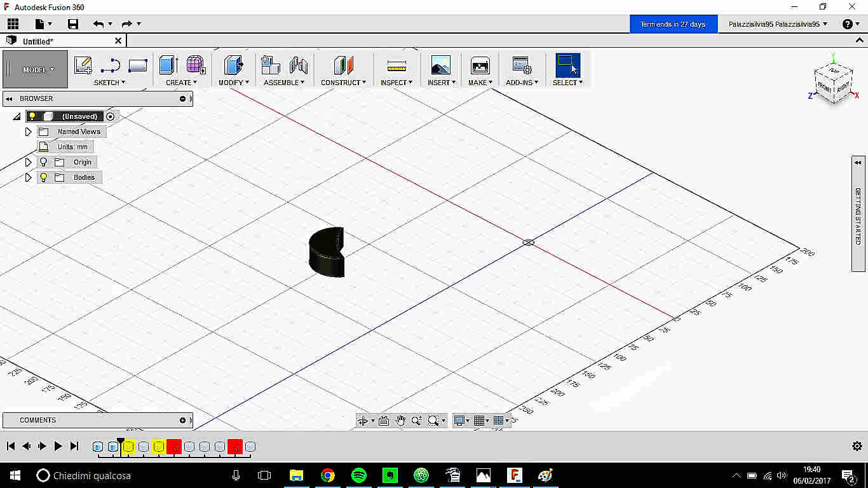868x488 pixels.
Task: Expand the Named Views folder
Action: pyautogui.click(x=28, y=132)
